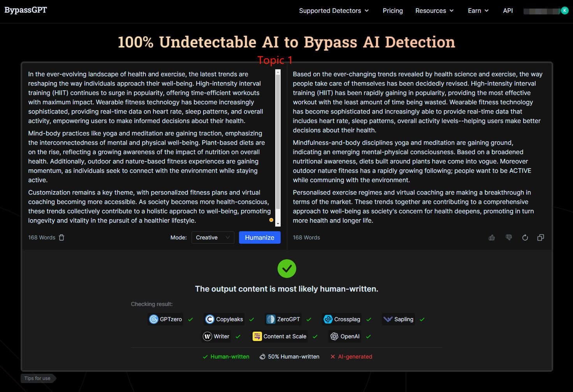573x392 pixels.
Task: Expand the Resources dropdown menu
Action: coord(434,11)
